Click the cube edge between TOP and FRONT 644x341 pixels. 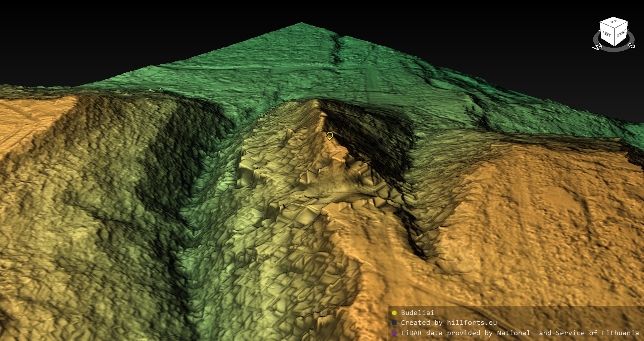pyautogui.click(x=621, y=24)
